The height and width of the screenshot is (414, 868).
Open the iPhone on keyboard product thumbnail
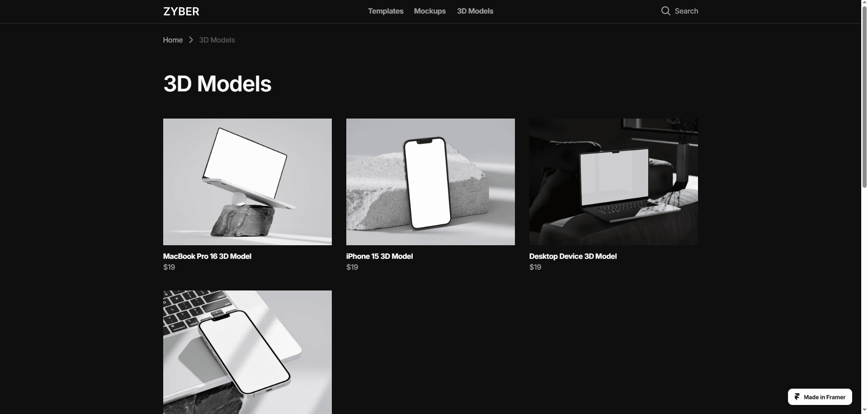click(247, 352)
